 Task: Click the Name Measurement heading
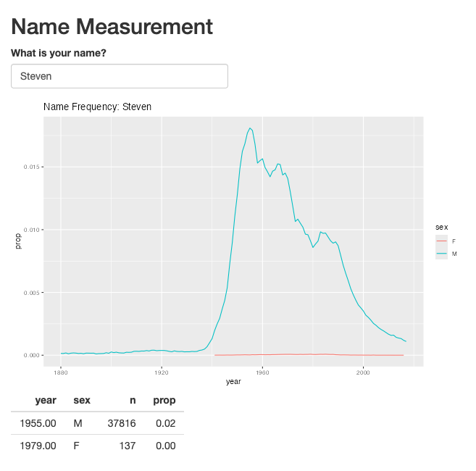pos(112,27)
